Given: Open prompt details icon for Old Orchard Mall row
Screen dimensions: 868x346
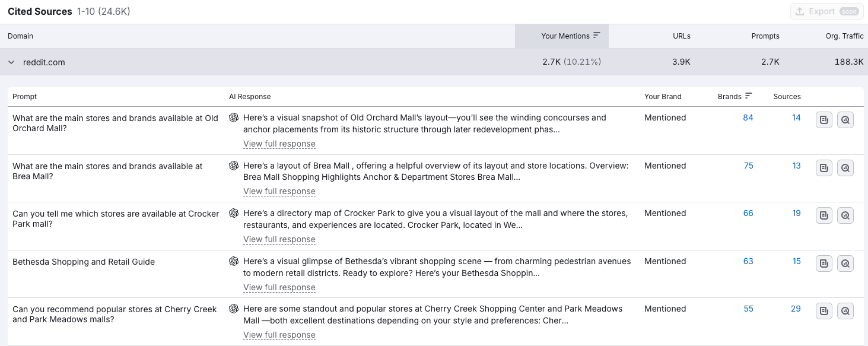Looking at the screenshot, I should [824, 120].
